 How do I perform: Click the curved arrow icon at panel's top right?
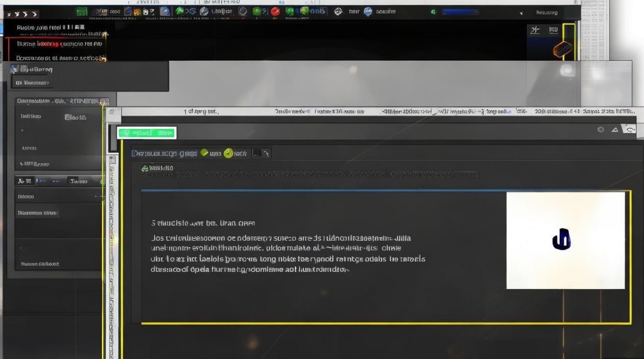[x=631, y=129]
